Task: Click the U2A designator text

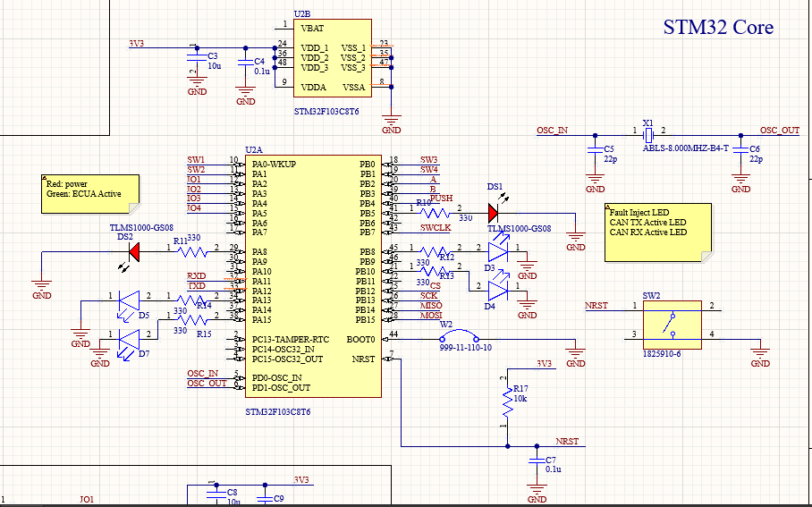Action: [x=254, y=149]
